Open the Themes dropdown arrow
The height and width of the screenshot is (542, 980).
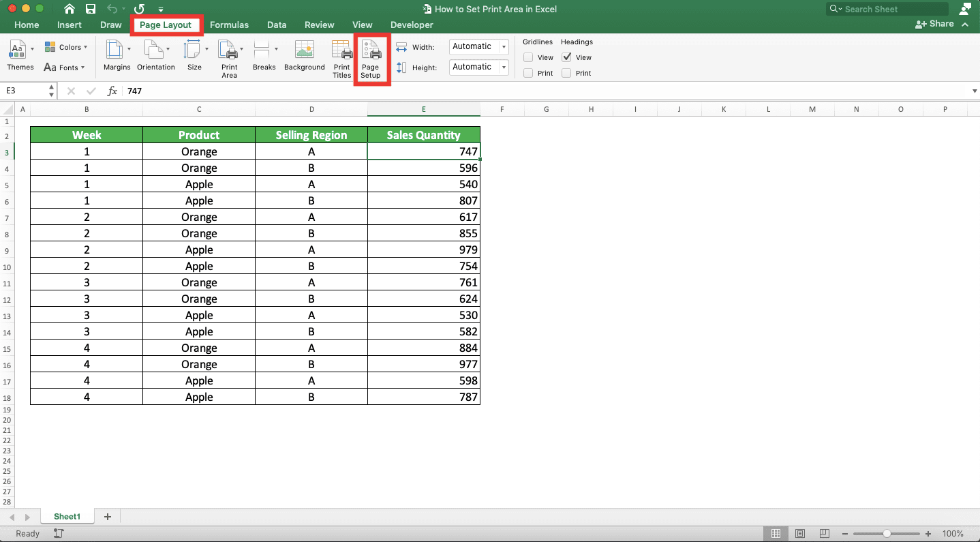point(32,49)
